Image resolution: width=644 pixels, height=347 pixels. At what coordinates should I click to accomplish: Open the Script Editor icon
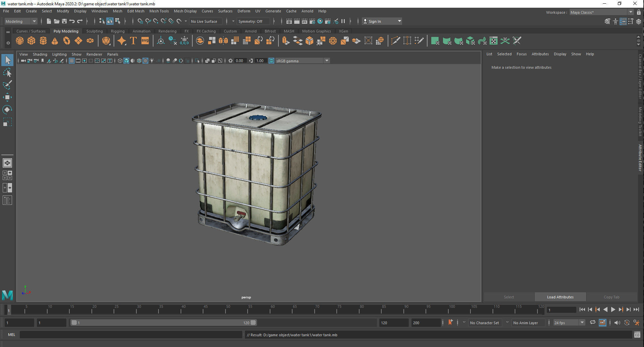coord(637,335)
